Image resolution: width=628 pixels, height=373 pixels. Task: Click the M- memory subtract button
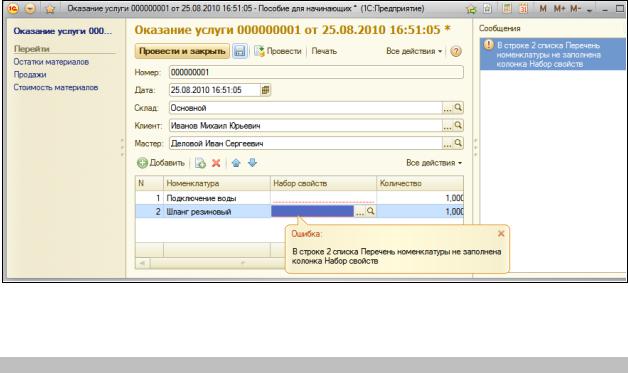click(575, 8)
